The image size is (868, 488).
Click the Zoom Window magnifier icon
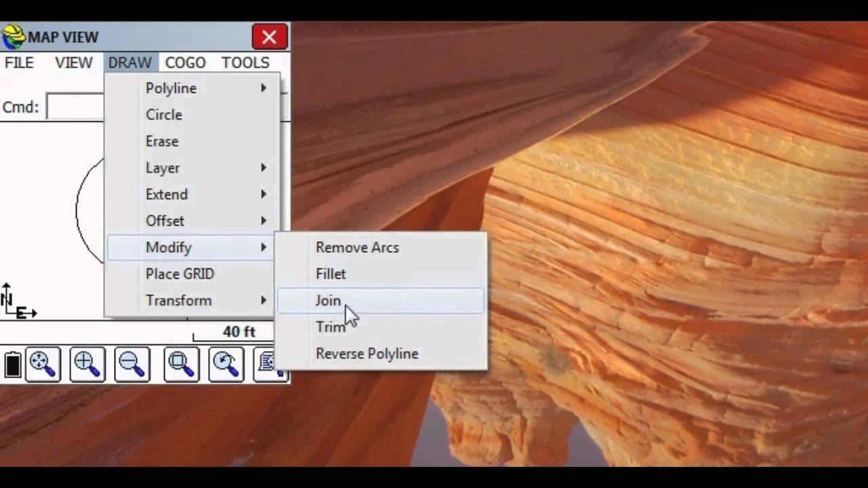click(x=182, y=365)
